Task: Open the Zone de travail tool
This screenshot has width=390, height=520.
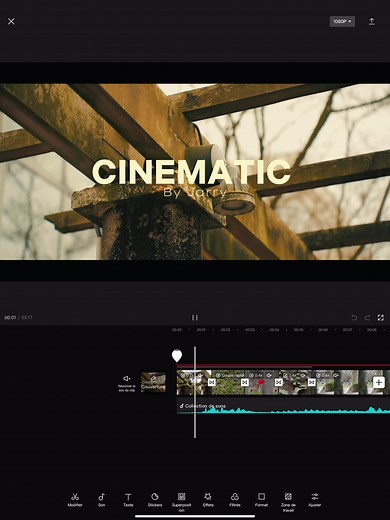Action: coord(288,502)
